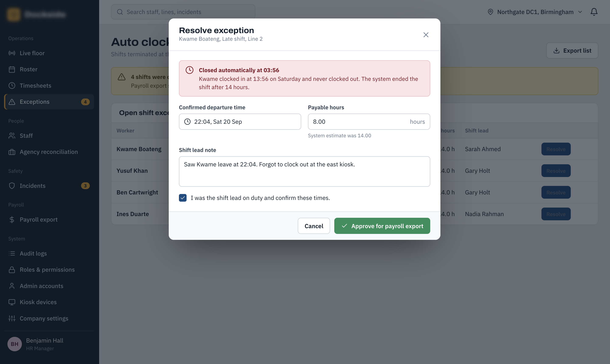Click the Incidents shield icon
The height and width of the screenshot is (364, 610).
click(12, 186)
